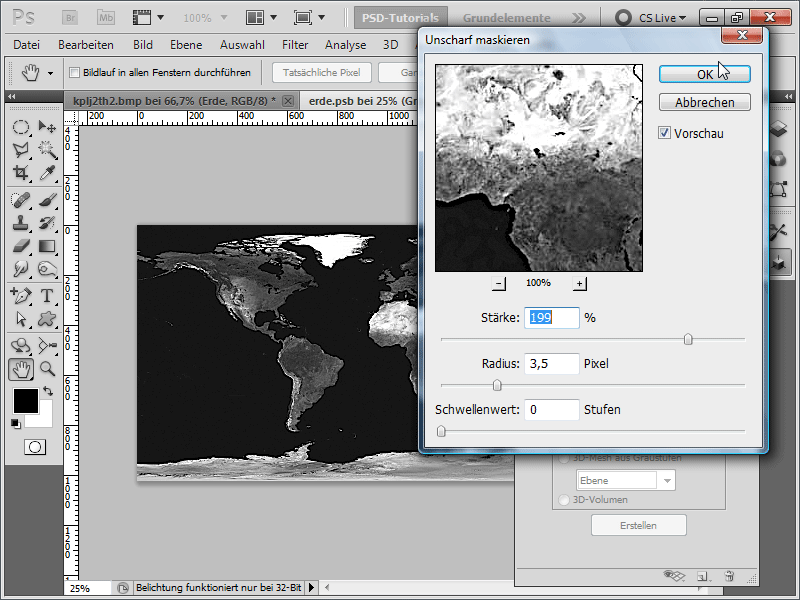The image size is (800, 600).
Task: Toggle Quick Mask mode
Action: click(x=35, y=447)
